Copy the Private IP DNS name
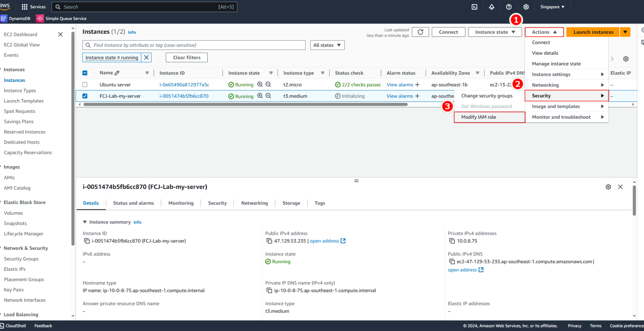 pyautogui.click(x=269, y=291)
